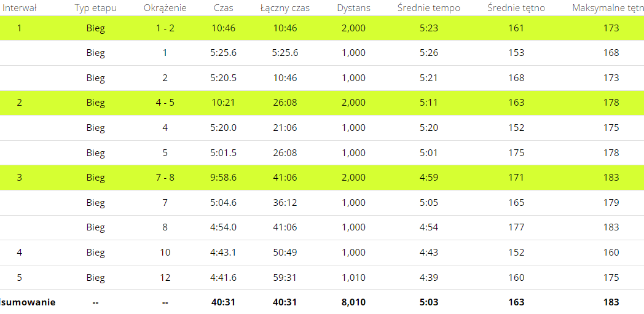Select the Średnie tempo column header
644x314 pixels.
click(429, 8)
